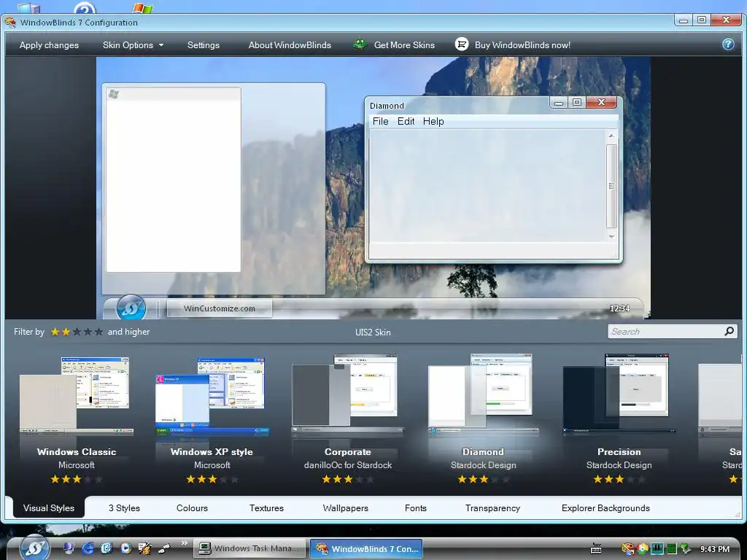747x560 pixels.
Task: Click the Diamond preview scrollbar thumb
Action: (612, 186)
